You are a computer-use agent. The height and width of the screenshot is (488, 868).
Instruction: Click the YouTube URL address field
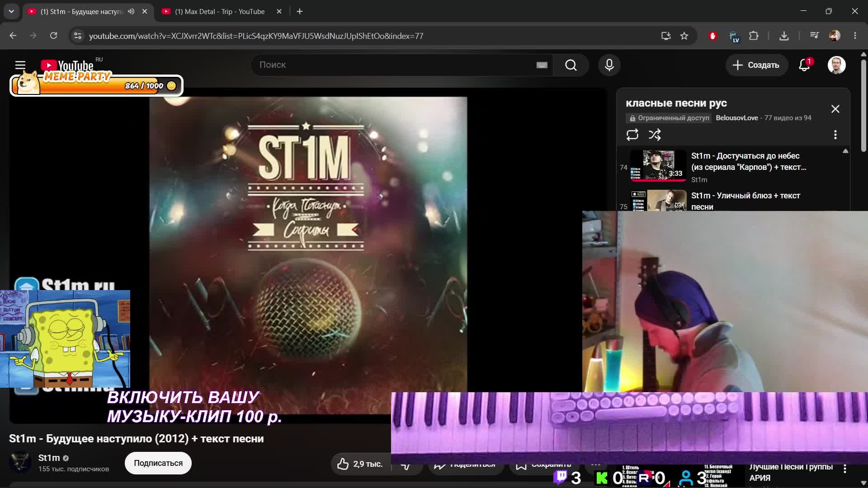(x=256, y=36)
